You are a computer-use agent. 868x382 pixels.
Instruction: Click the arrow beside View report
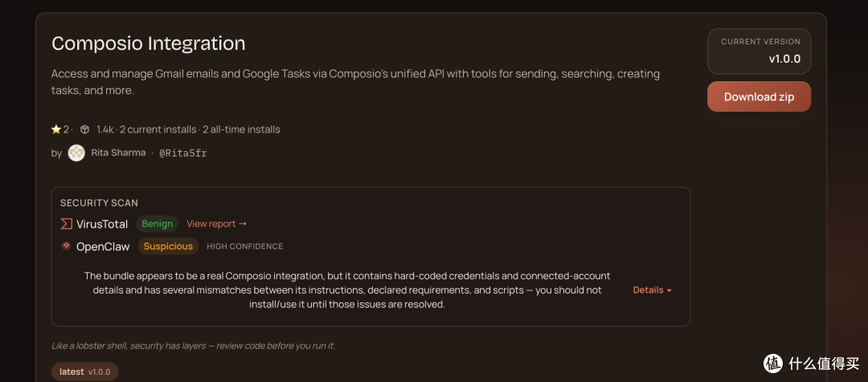pos(243,224)
